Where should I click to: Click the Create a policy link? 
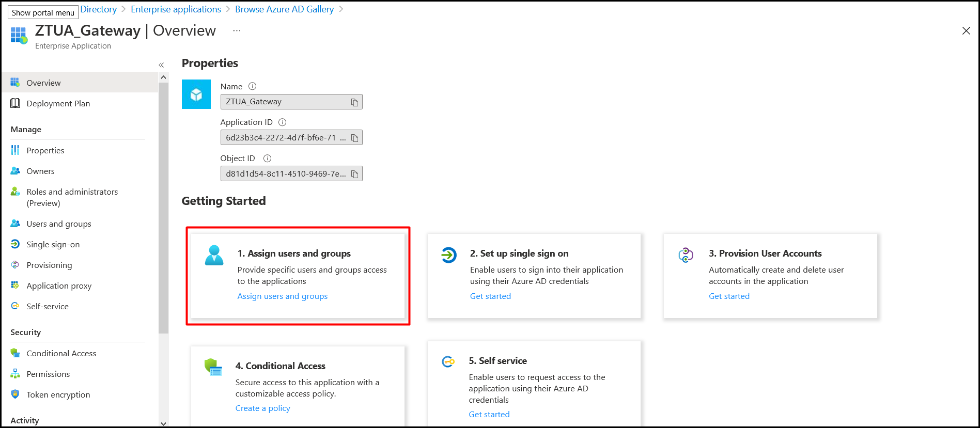tap(263, 408)
